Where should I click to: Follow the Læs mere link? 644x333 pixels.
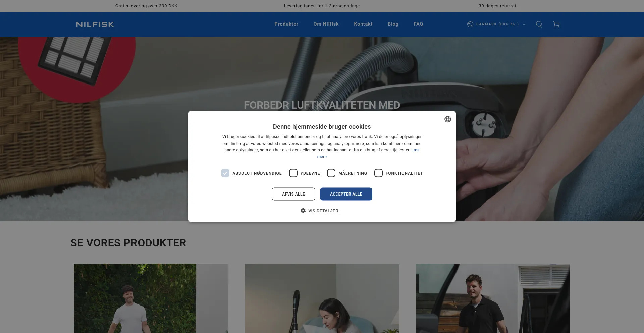pyautogui.click(x=415, y=150)
